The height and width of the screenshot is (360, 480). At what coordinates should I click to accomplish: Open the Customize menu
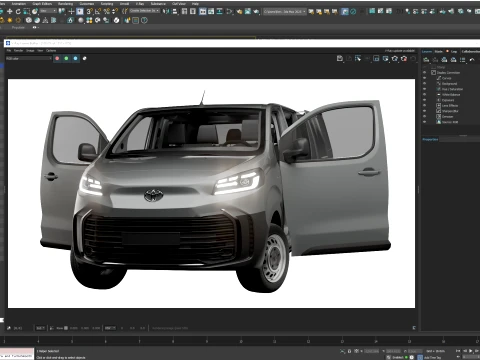[87, 4]
